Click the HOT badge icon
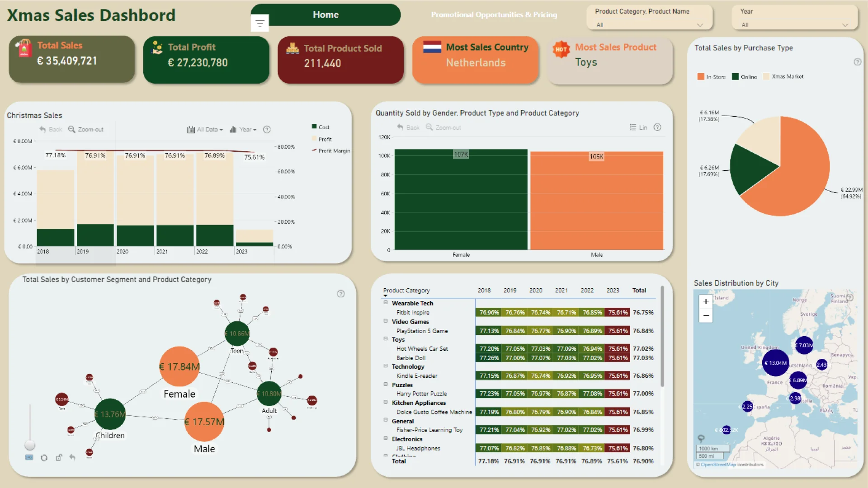 (561, 49)
